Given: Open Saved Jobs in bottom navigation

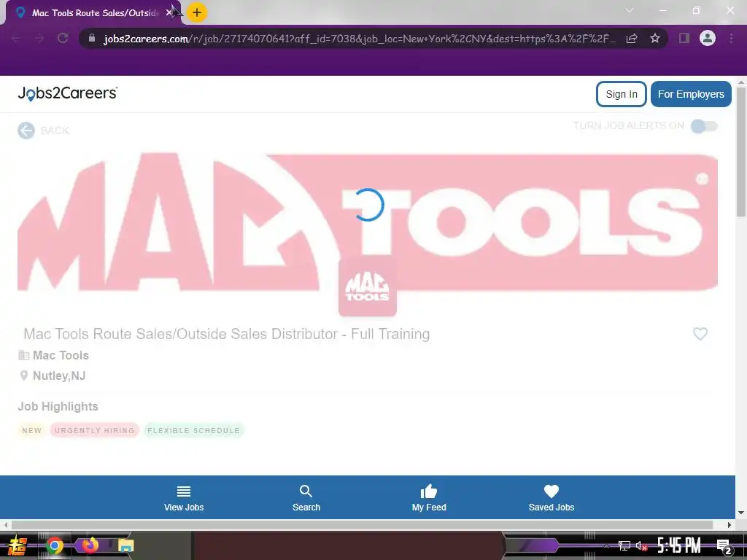Looking at the screenshot, I should tap(551, 498).
